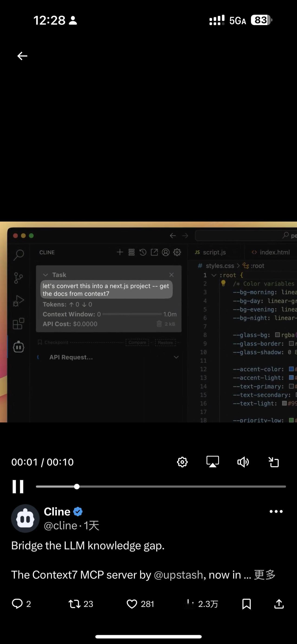
Task: Click the Search icon in VS Code activity bar
Action: coord(19,255)
